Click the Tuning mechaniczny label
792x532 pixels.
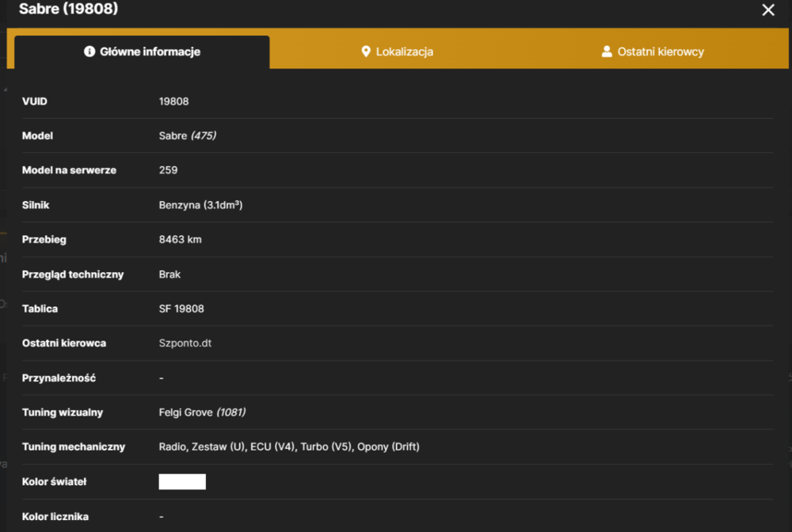click(x=74, y=446)
